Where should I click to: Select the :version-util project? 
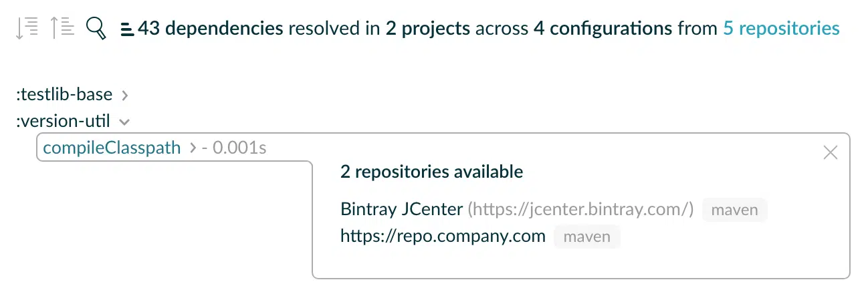coord(63,122)
